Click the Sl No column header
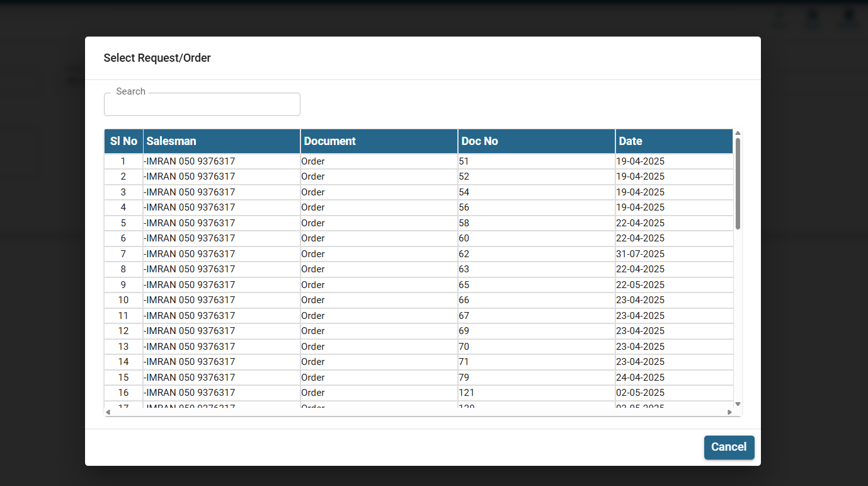 pos(123,141)
